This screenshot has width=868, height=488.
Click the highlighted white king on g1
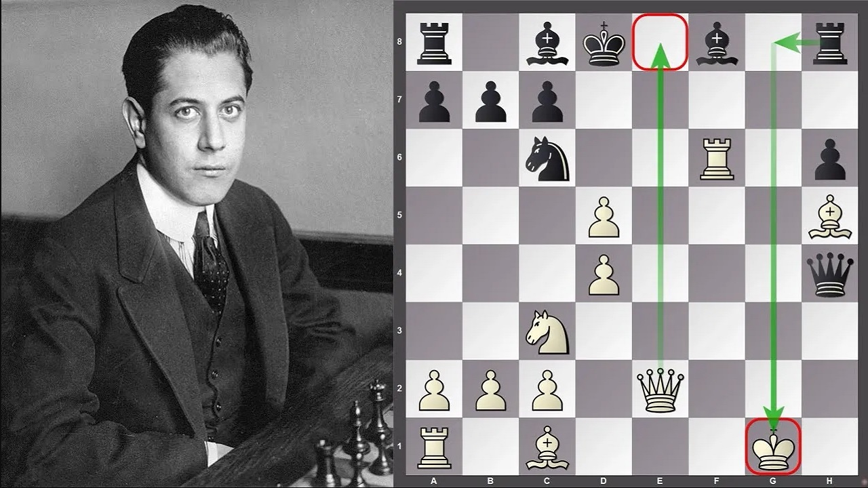[773, 447]
